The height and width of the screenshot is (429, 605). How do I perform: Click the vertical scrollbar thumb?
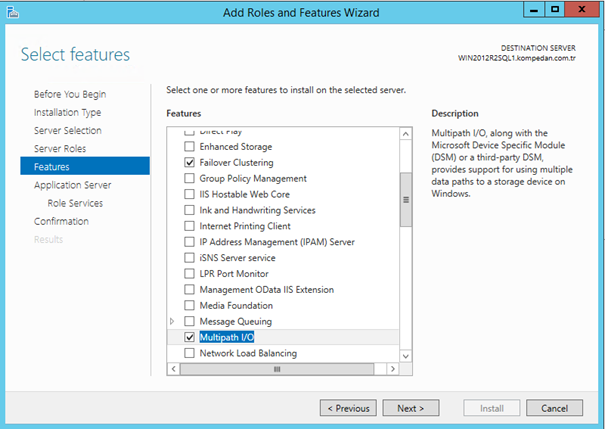[x=406, y=199]
